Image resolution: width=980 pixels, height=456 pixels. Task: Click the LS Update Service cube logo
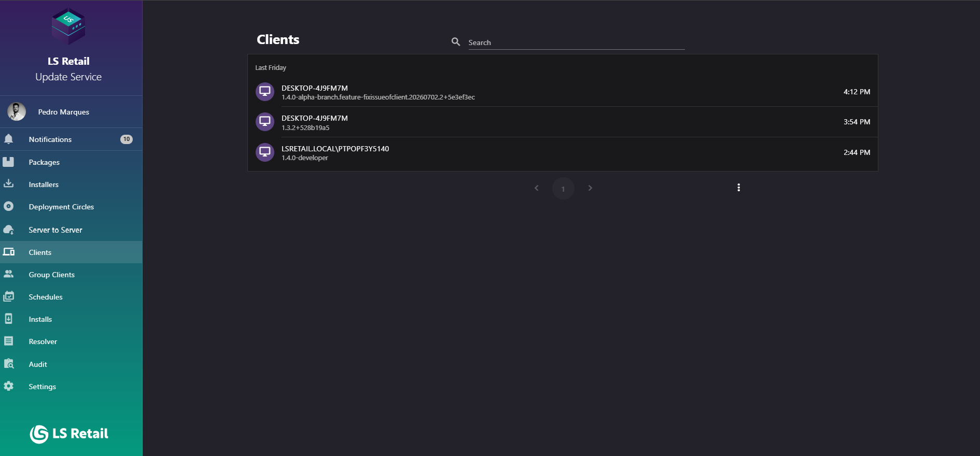pos(68,26)
